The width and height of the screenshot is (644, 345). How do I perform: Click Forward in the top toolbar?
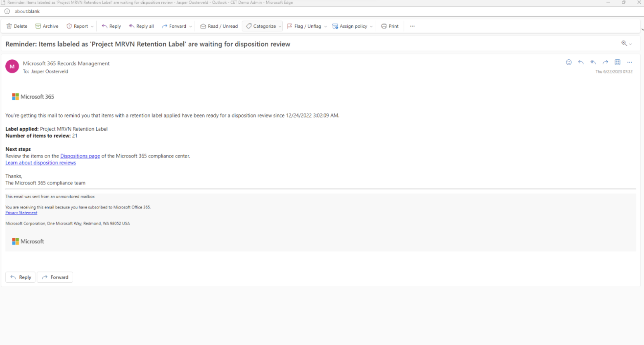(174, 26)
